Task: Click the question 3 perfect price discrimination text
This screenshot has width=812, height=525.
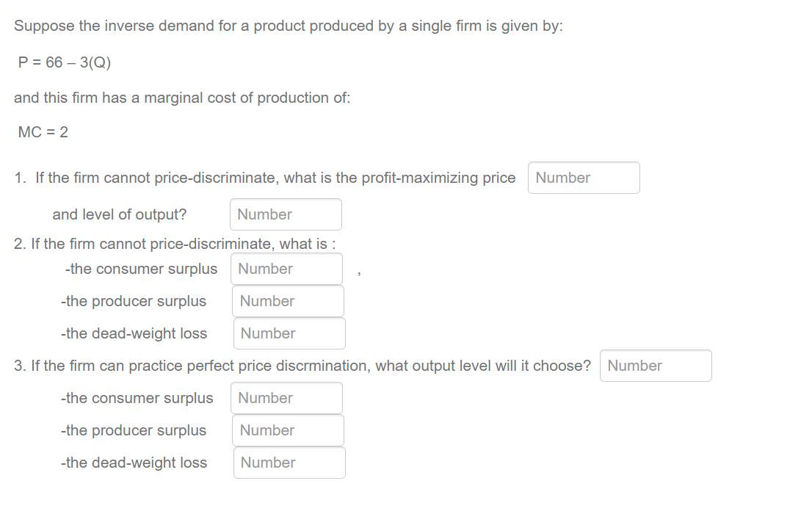Action: (x=302, y=366)
